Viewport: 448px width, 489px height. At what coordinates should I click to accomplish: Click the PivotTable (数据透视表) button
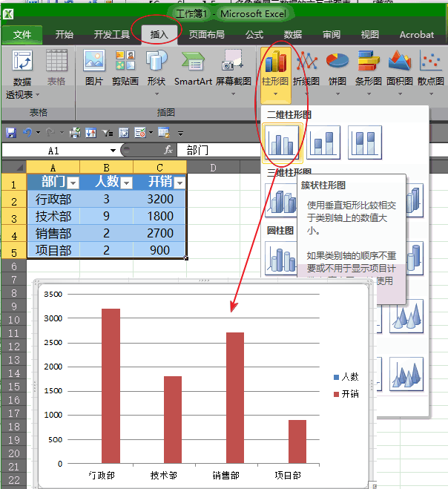point(22,74)
